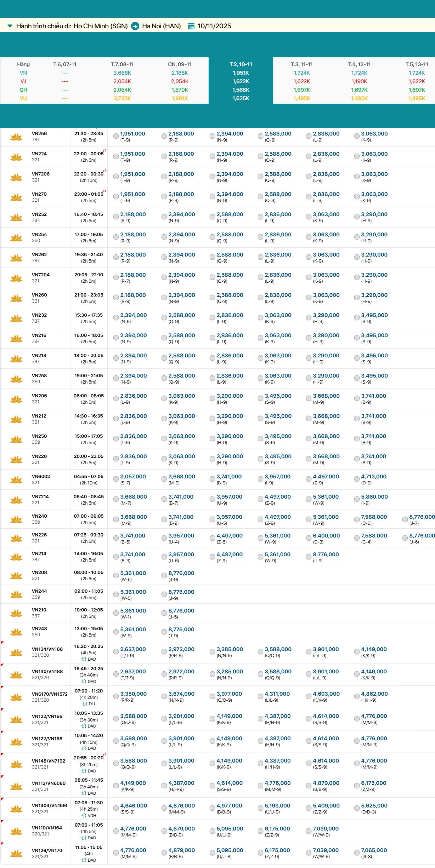Click the VN7214 flight row time cell
This screenshot has height=868, width=435.
(x=89, y=500)
